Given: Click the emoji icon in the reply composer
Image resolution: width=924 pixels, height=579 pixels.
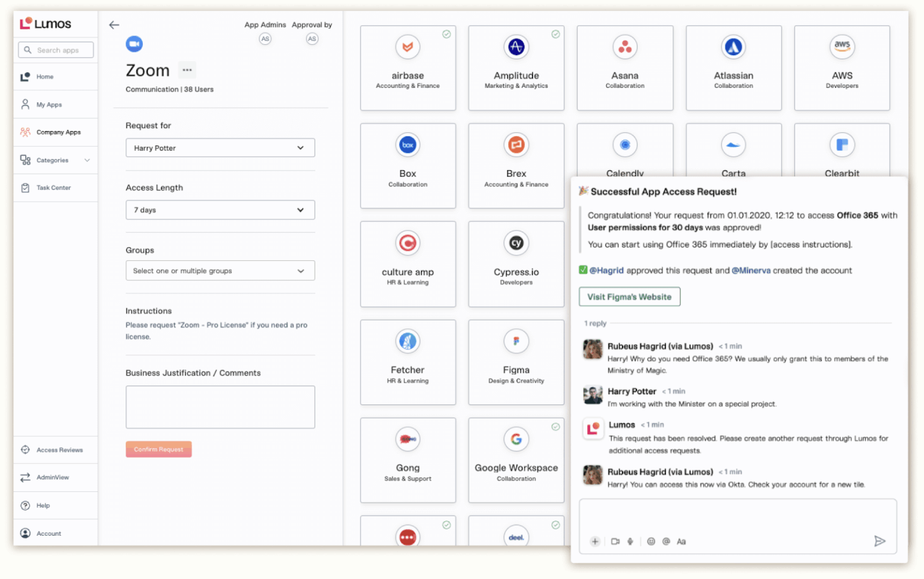Looking at the screenshot, I should pyautogui.click(x=651, y=541).
